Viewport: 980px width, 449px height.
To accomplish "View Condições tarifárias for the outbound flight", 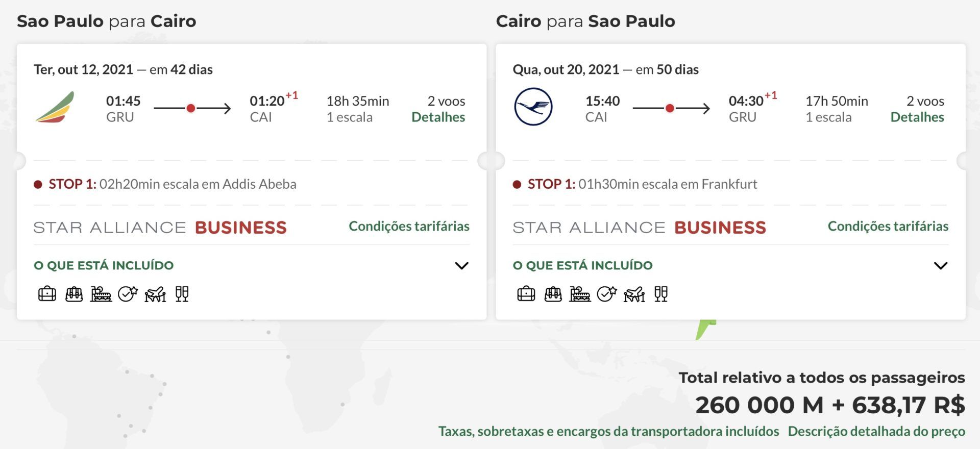I will (x=409, y=226).
